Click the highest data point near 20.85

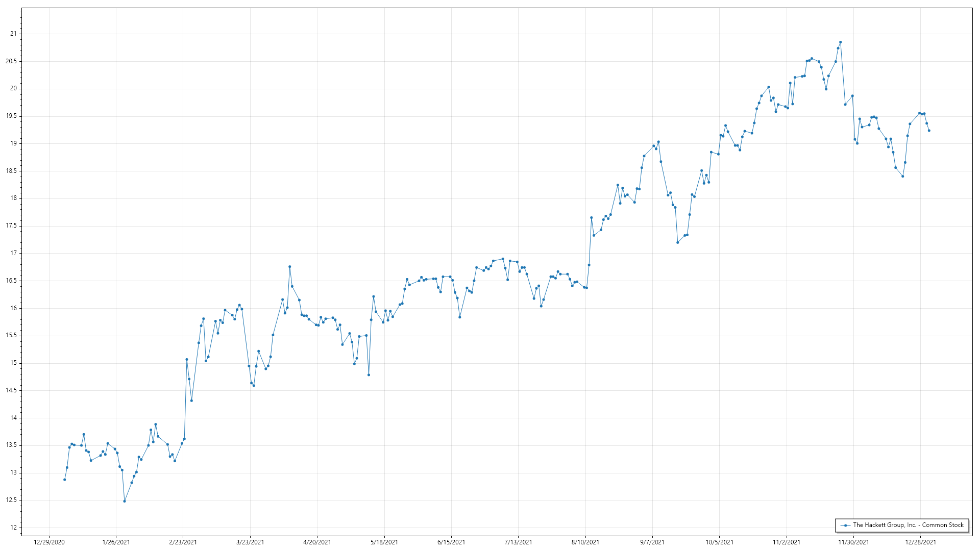click(840, 42)
